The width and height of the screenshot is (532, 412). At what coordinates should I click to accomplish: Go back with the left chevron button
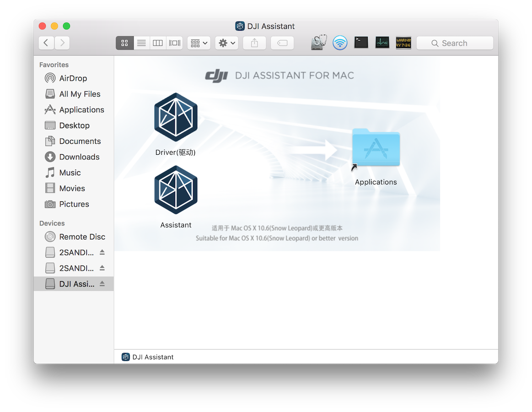(46, 43)
